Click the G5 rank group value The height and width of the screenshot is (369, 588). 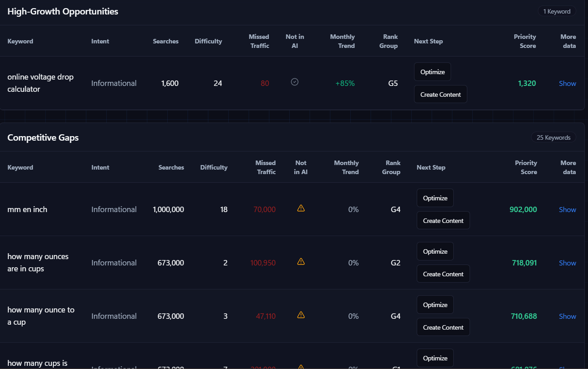click(393, 83)
